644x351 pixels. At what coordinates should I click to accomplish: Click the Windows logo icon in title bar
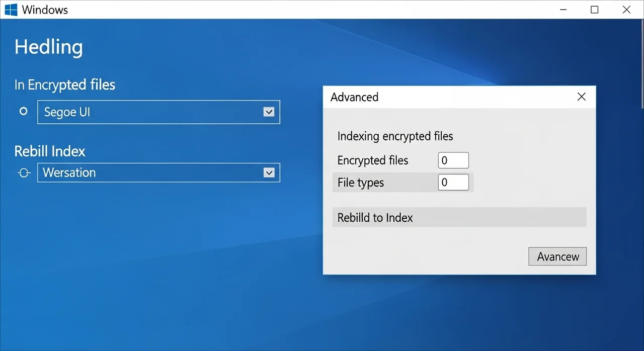click(11, 10)
